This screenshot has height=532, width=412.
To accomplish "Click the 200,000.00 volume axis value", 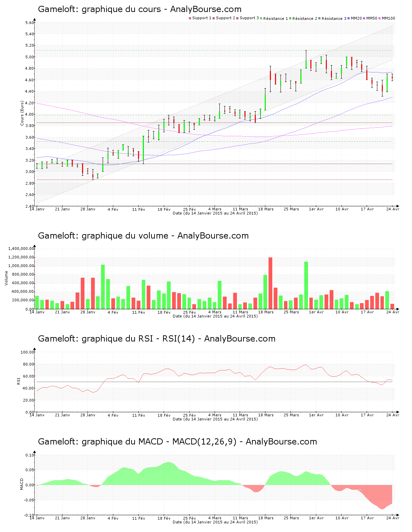I will (23, 300).
